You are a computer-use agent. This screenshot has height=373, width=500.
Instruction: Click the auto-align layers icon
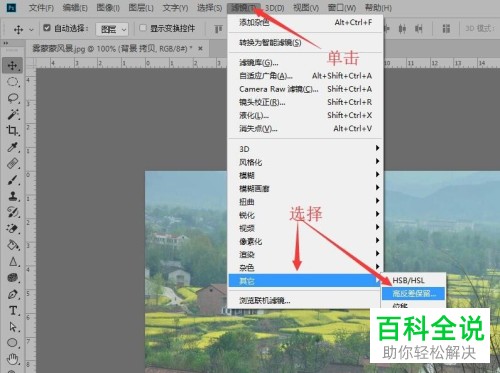pyautogui.click(x=446, y=29)
